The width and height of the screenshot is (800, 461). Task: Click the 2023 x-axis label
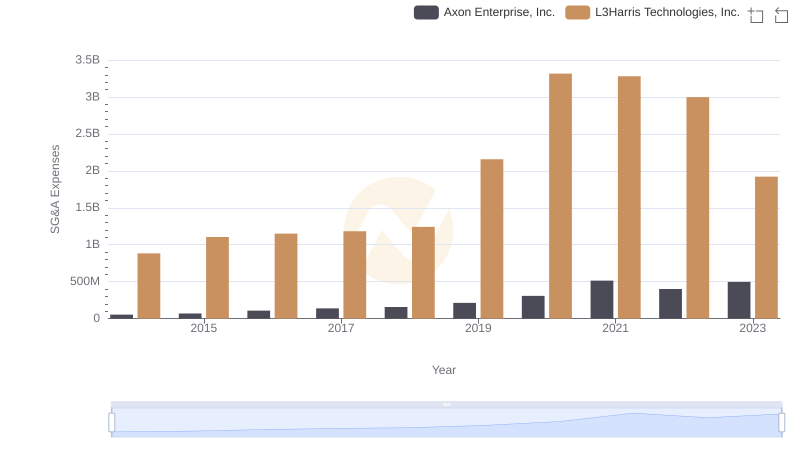pyautogui.click(x=753, y=328)
